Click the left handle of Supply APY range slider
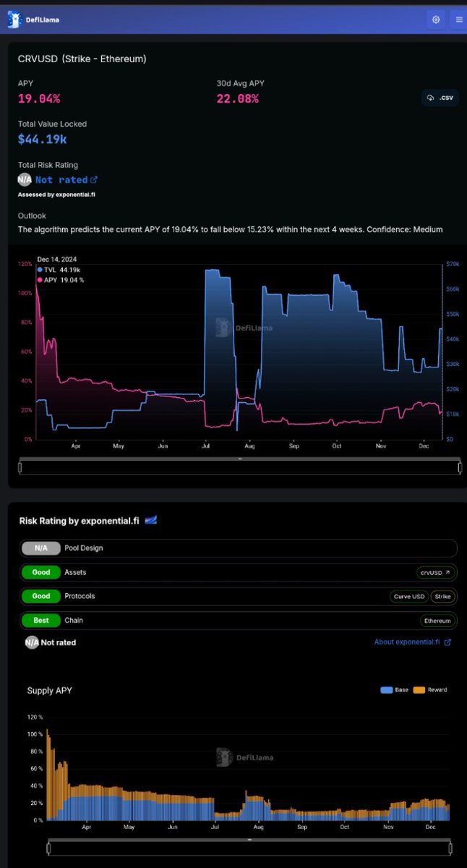The width and height of the screenshot is (467, 868). tap(49, 848)
